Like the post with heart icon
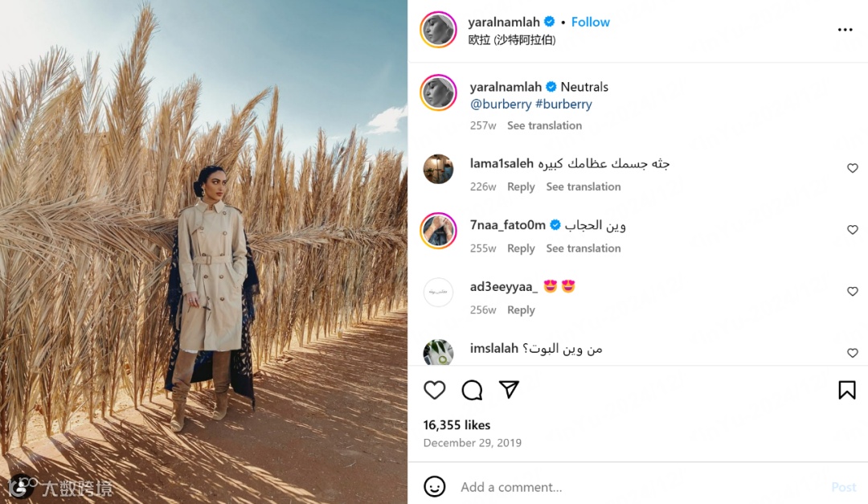 [435, 390]
